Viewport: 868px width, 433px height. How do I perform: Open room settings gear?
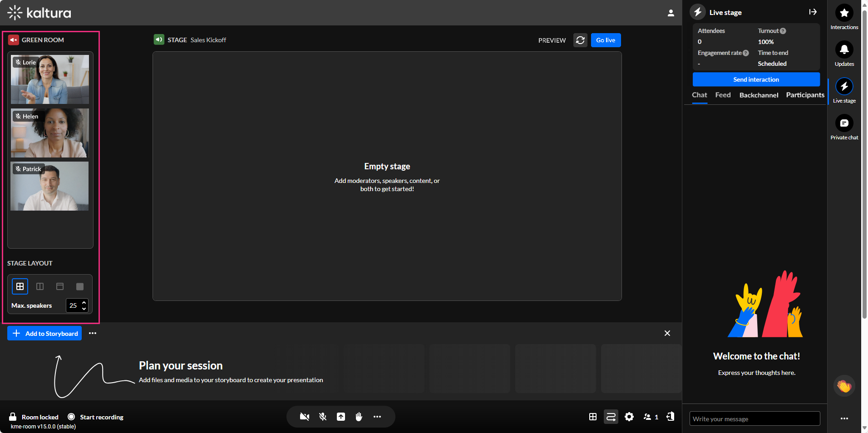pyautogui.click(x=629, y=417)
